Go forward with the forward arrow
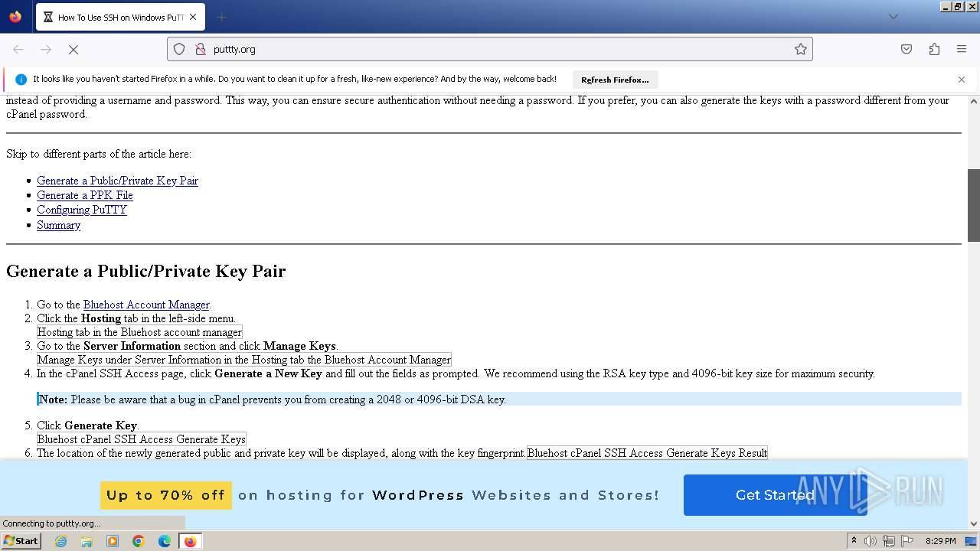The image size is (980, 551). click(x=46, y=49)
